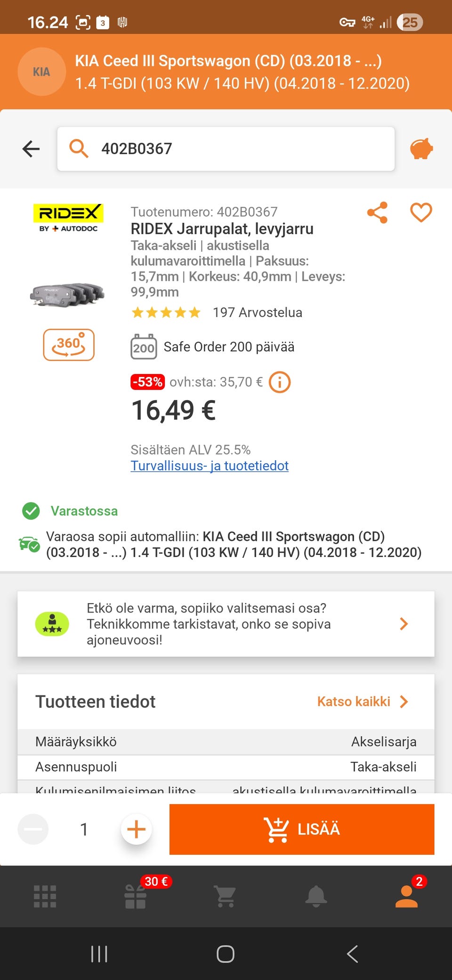Add product to favorites with heart icon
The image size is (452, 980).
(x=421, y=212)
